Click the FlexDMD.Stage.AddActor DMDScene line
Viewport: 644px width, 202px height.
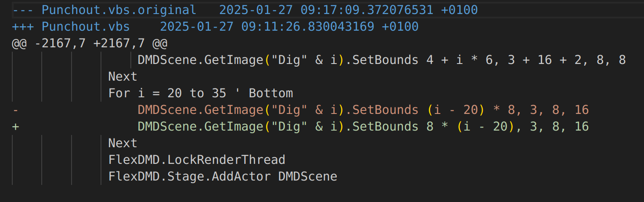point(223,177)
